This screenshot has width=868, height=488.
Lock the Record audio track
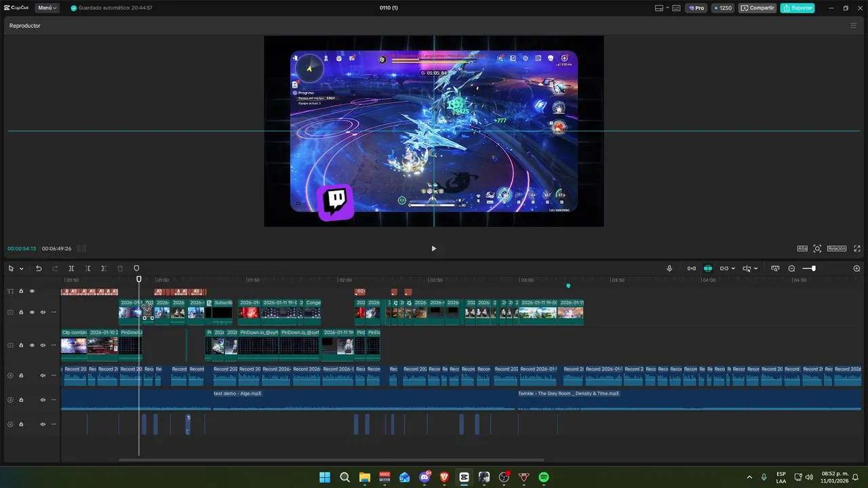[21, 375]
